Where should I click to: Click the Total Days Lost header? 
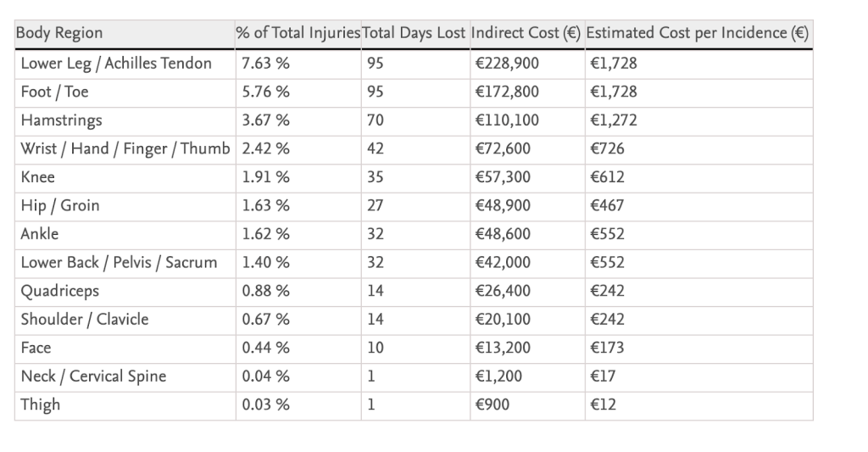(415, 34)
